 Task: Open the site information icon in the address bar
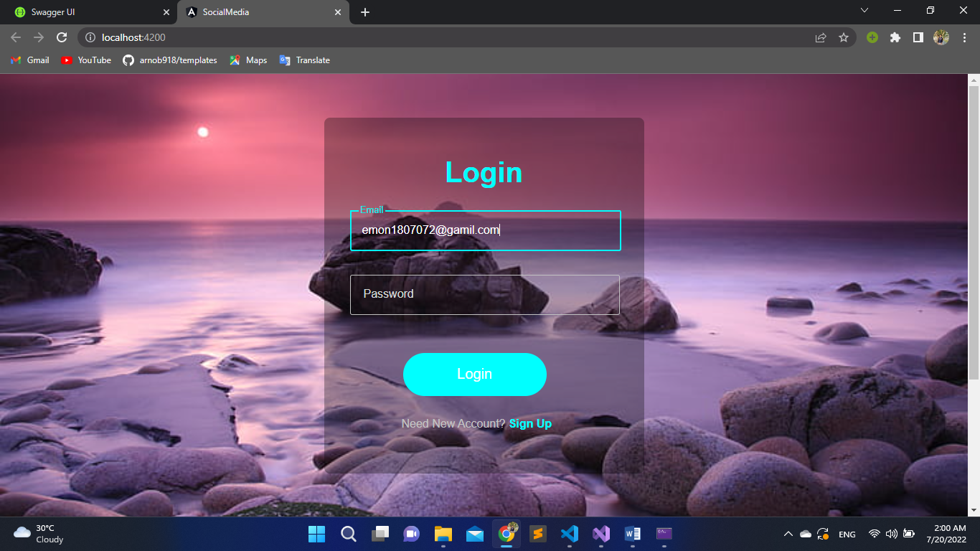click(90, 37)
